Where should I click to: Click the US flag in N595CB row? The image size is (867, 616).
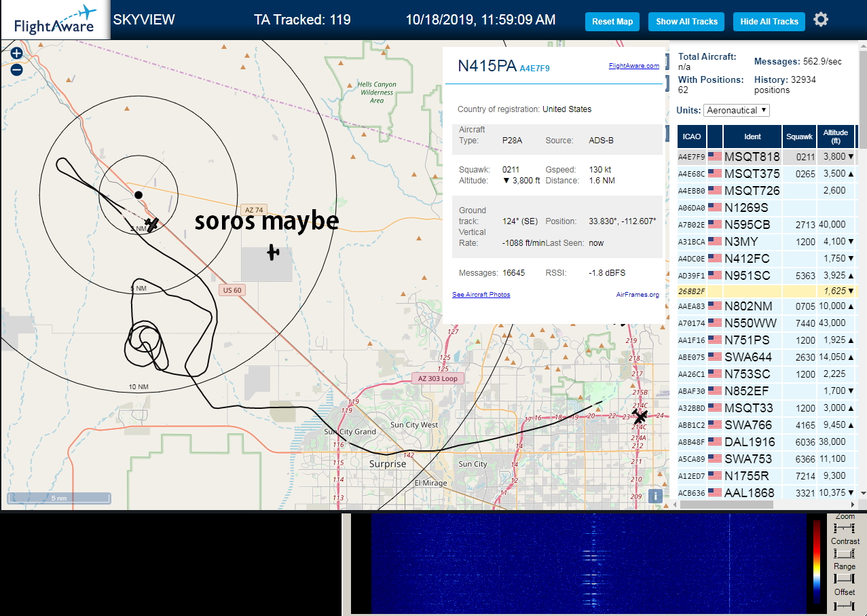[715, 224]
